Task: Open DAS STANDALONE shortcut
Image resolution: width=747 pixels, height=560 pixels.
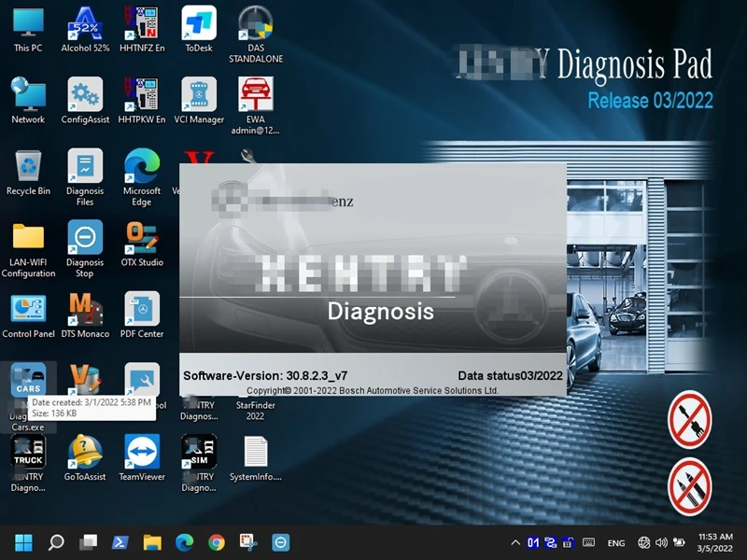Action: coord(256,35)
